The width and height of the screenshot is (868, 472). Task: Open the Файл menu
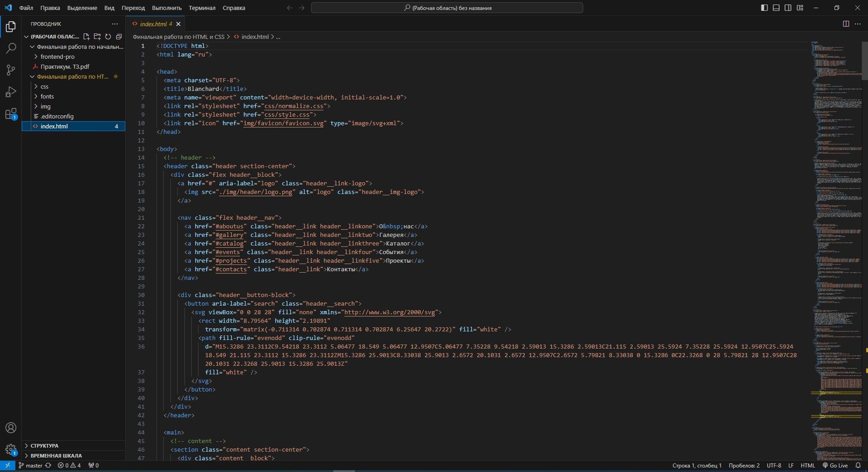pos(26,8)
